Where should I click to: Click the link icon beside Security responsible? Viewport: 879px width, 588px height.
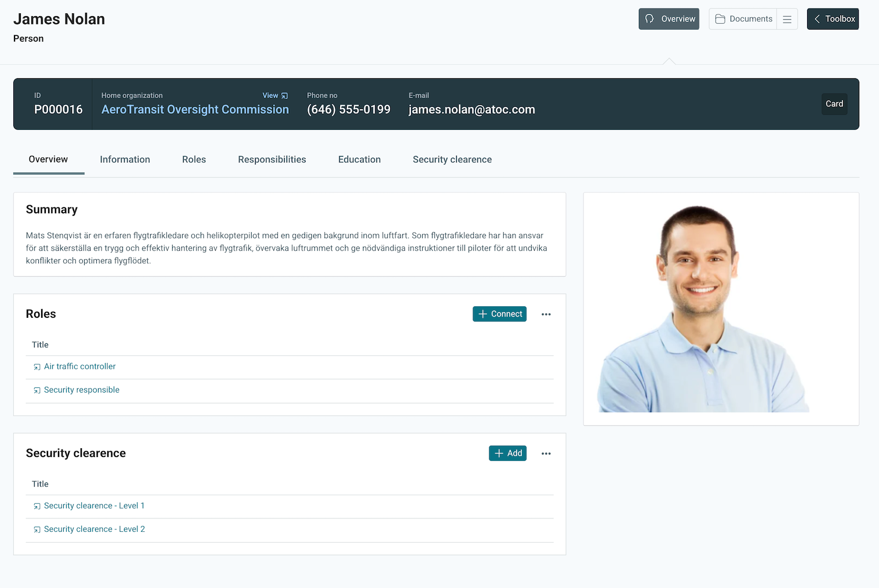tap(37, 390)
